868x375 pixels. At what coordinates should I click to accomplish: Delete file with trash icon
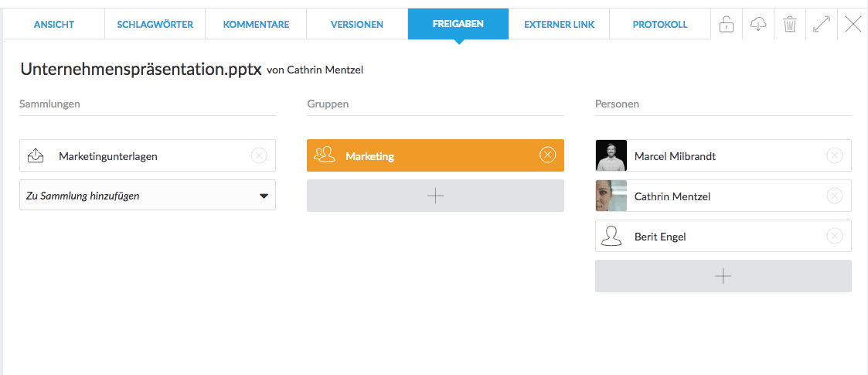[x=790, y=24]
